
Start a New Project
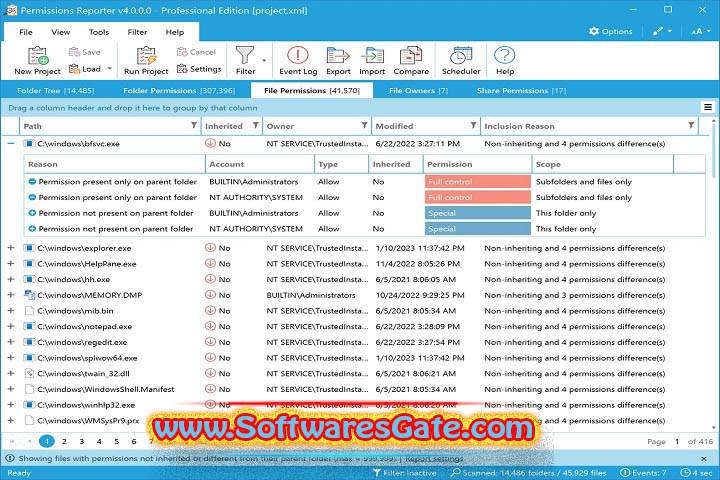(x=37, y=61)
